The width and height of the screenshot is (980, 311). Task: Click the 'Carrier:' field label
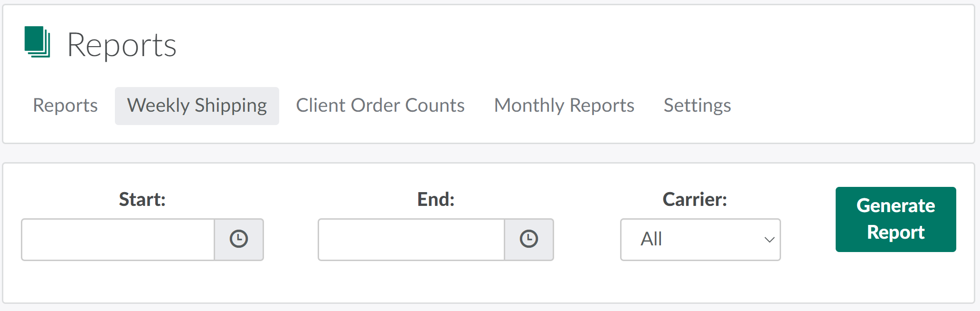point(695,199)
